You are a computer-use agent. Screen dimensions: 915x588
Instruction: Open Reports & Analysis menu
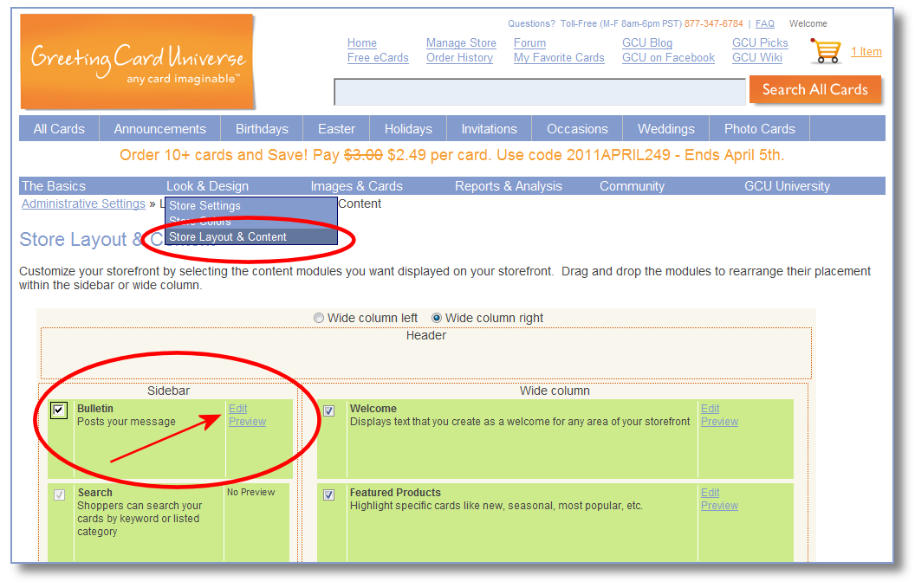509,186
